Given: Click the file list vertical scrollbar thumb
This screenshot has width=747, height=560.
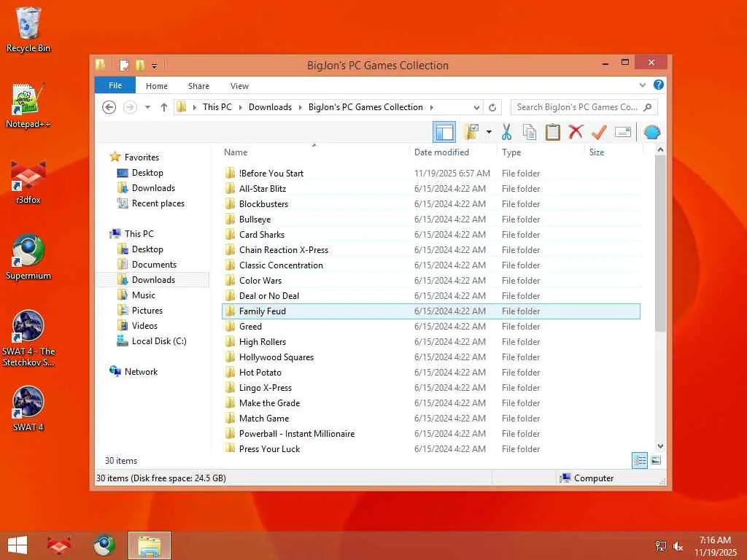Looking at the screenshot, I should (660, 244).
